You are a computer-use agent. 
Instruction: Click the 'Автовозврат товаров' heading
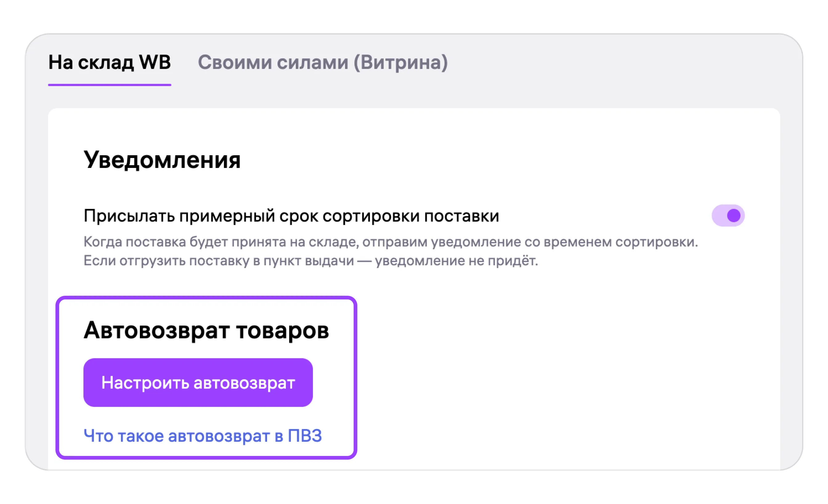206,330
